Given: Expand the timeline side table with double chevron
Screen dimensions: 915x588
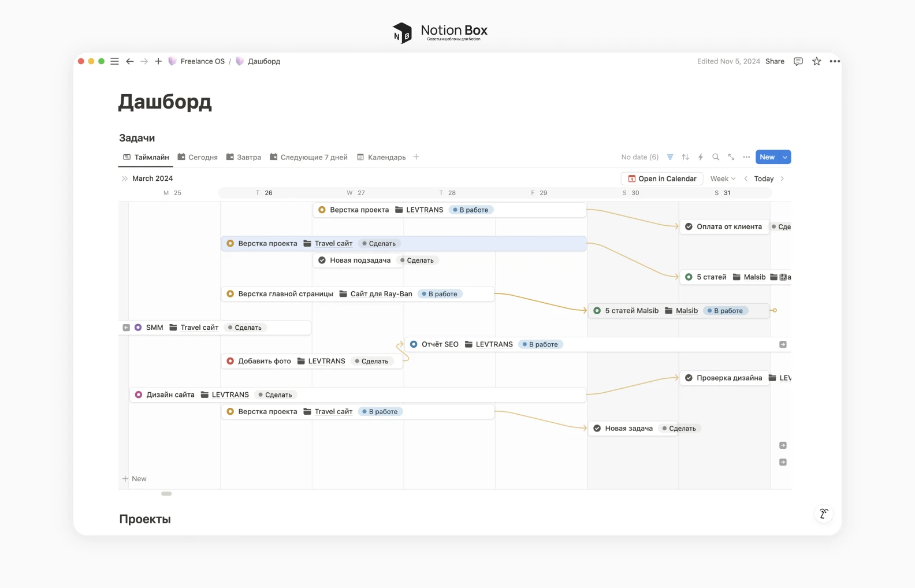Looking at the screenshot, I should click(125, 179).
